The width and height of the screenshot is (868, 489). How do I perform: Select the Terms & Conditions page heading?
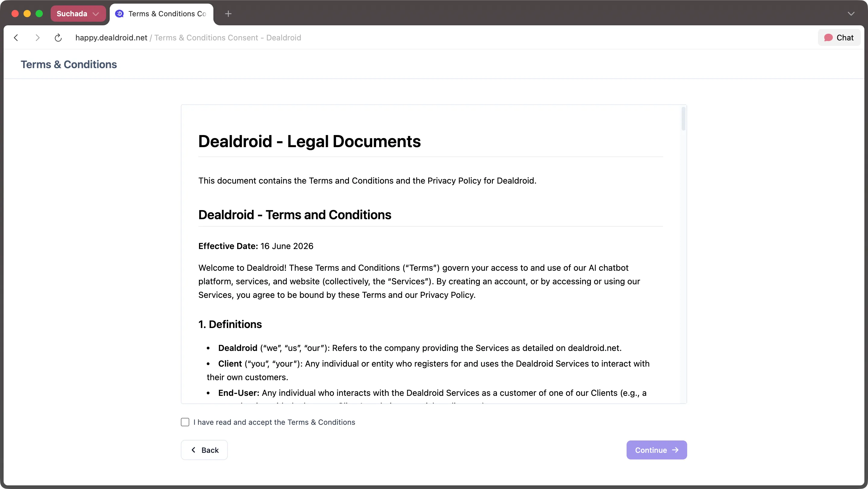(68, 64)
